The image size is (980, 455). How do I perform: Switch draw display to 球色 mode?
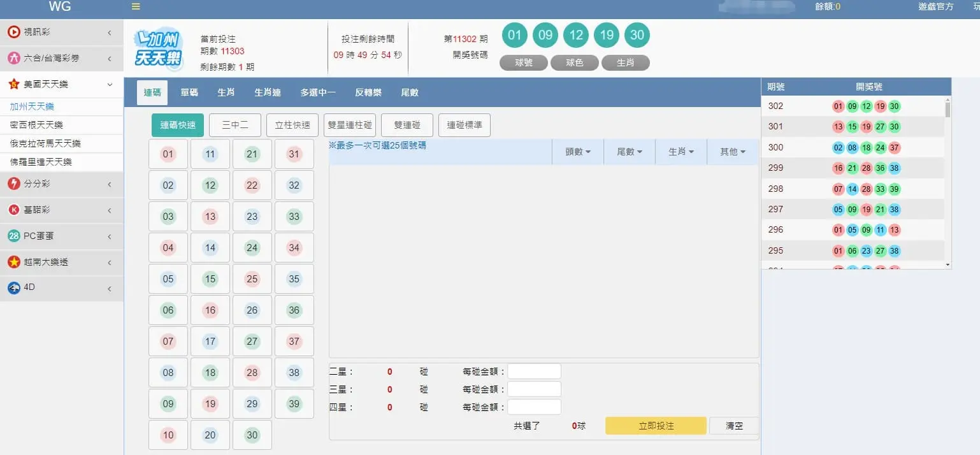click(575, 62)
